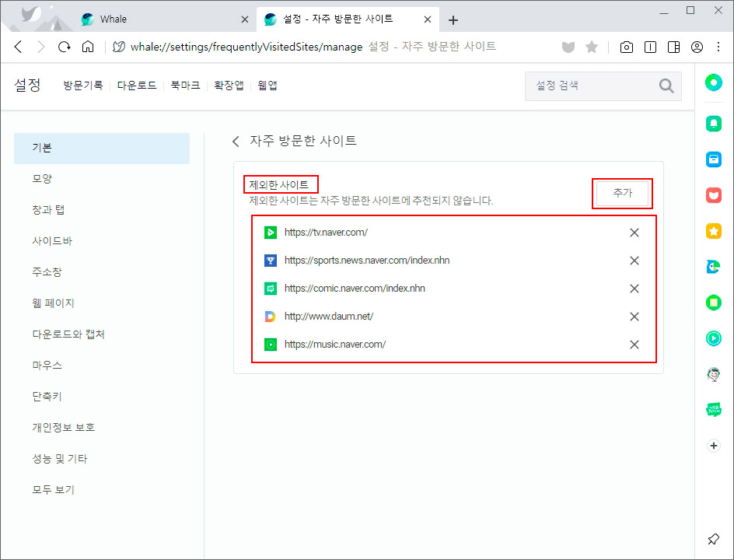Reload the current page
Viewport: 734px width, 560px height.
point(64,47)
